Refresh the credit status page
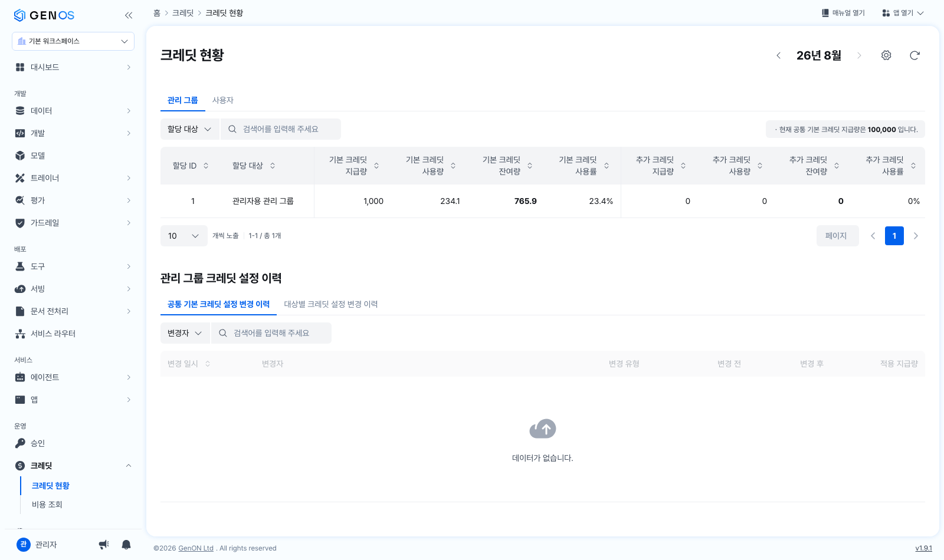Image resolution: width=944 pixels, height=560 pixels. (x=914, y=55)
